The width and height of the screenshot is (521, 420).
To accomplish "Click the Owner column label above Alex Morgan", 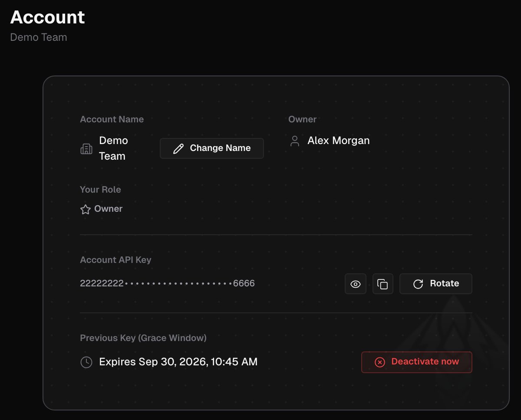I will click(x=303, y=119).
